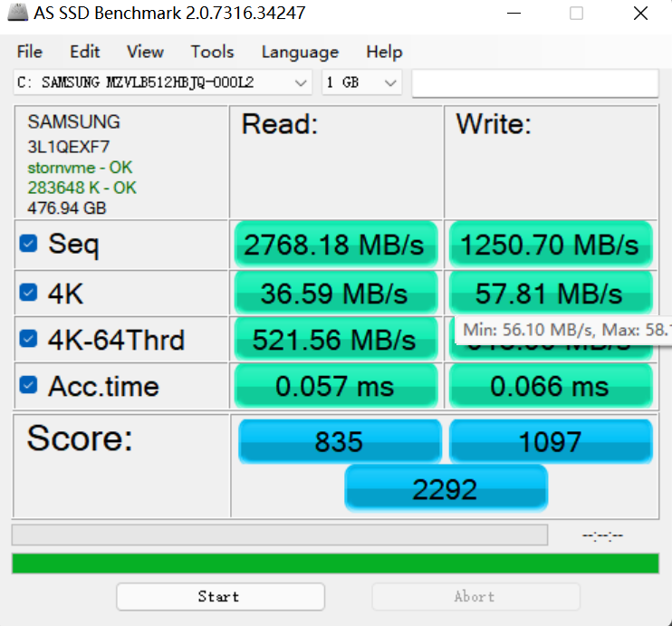This screenshot has width=672, height=626.
Task: Minimize the AS SSD Benchmark window
Action: (x=514, y=14)
